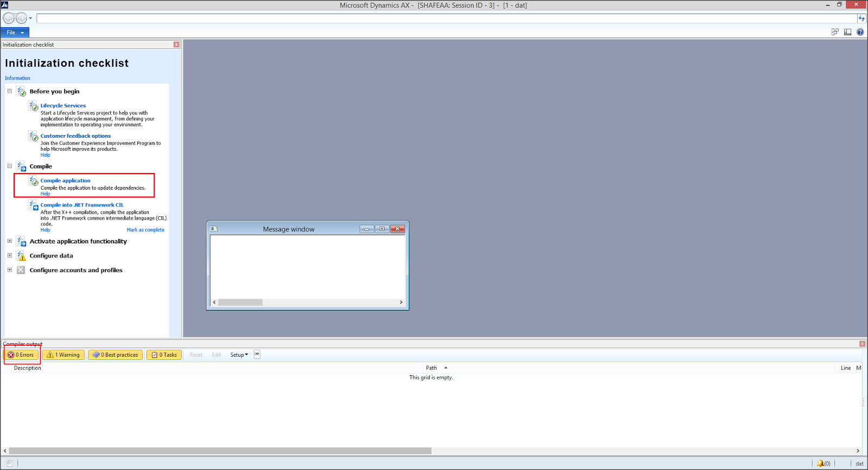Click the View pane icon at top right
This screenshot has width=868, height=470.
847,32
